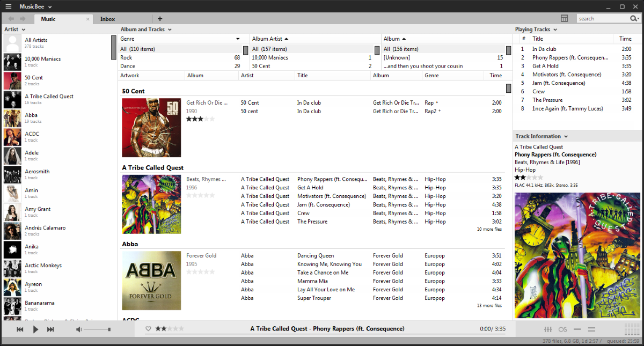
Task: Show '13 more files' for Abba
Action: click(489, 306)
